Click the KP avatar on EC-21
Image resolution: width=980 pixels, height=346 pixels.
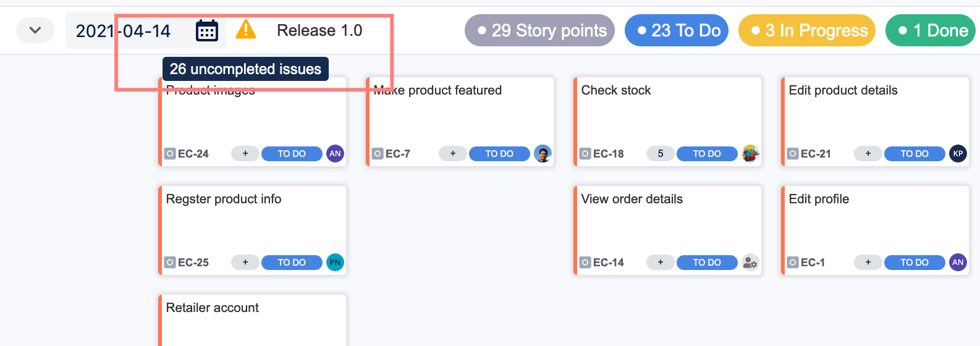coord(958,154)
